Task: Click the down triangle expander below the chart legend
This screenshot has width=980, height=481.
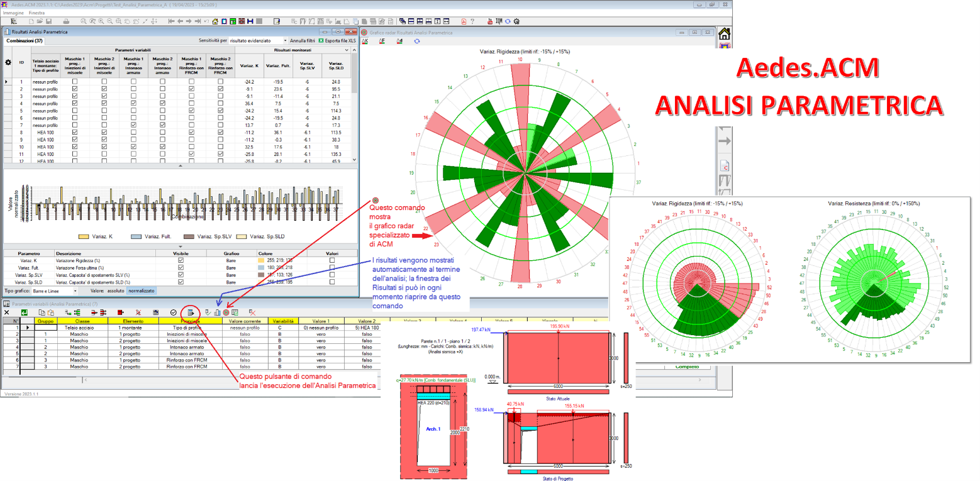Action: tap(180, 246)
